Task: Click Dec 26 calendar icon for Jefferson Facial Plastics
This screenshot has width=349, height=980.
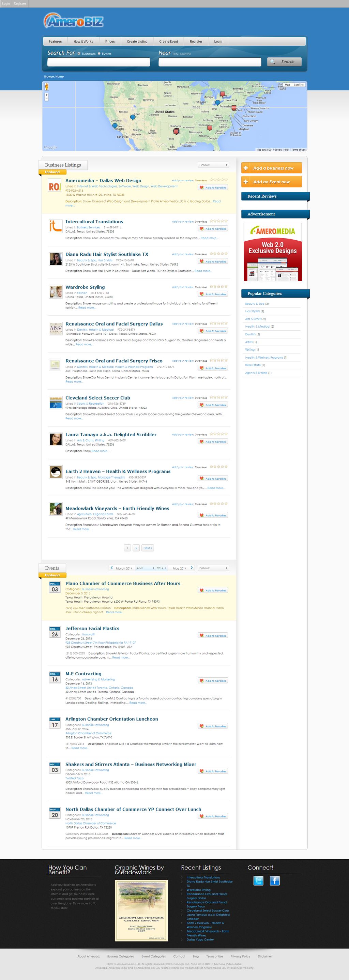Action: (55, 633)
